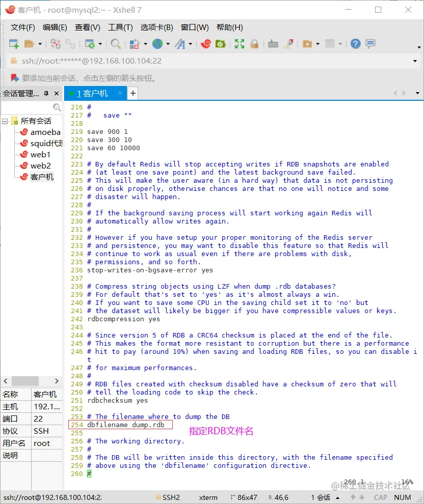Click the port value '22' cell
Viewport: 424px width, 504px height.
coord(47,419)
